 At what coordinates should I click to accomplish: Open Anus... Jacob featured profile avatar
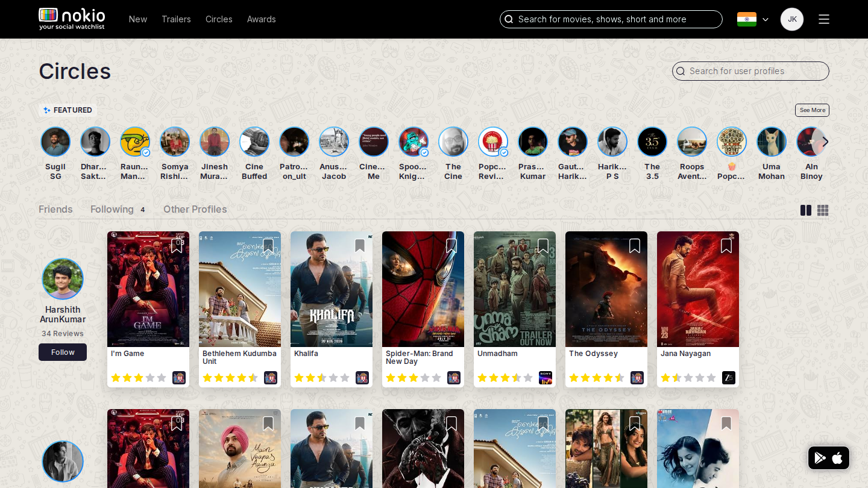334,142
